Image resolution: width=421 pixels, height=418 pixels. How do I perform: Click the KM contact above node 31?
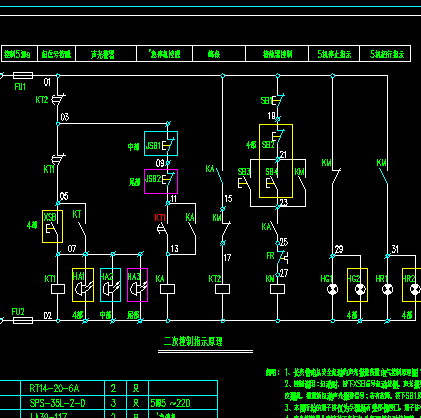384,176
